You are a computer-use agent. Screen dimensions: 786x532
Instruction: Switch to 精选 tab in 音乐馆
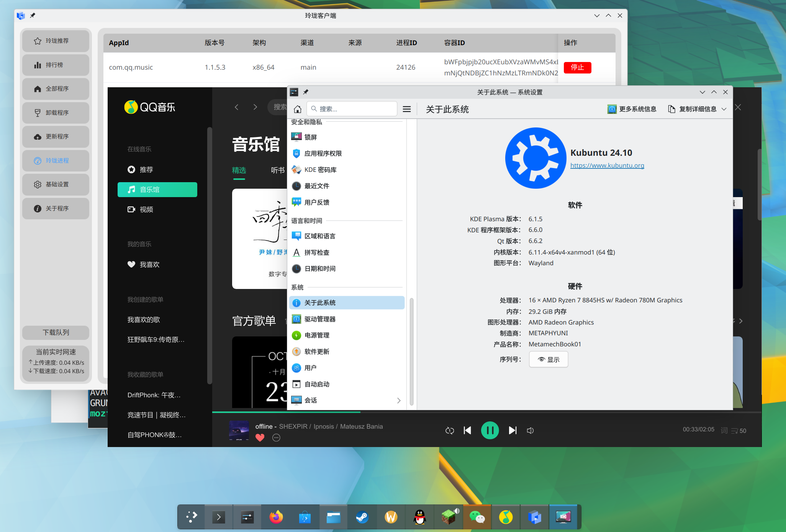(x=239, y=170)
